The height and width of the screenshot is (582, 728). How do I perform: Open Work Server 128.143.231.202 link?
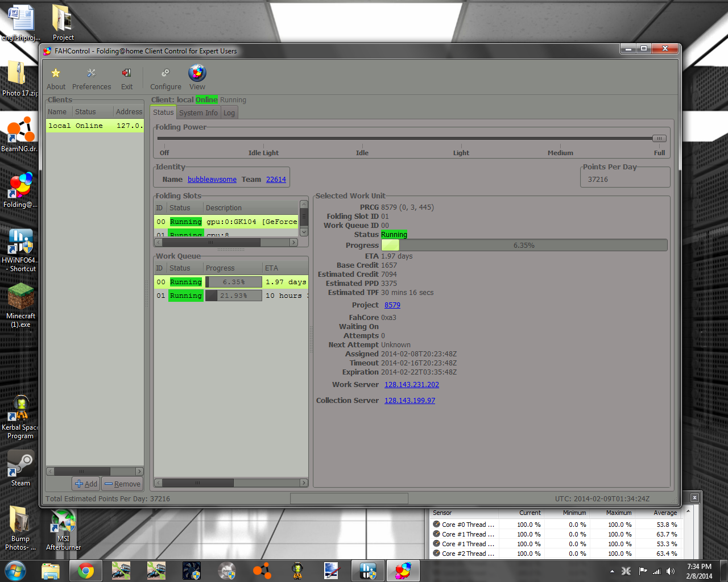click(x=412, y=385)
